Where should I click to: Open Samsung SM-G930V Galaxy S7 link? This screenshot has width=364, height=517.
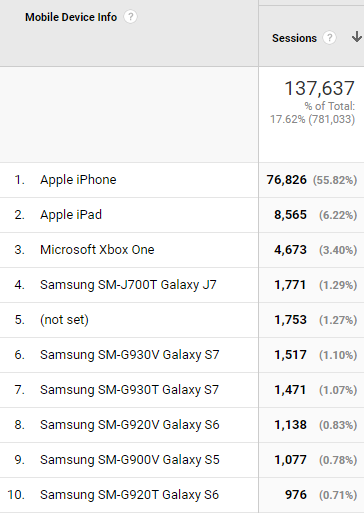130,355
